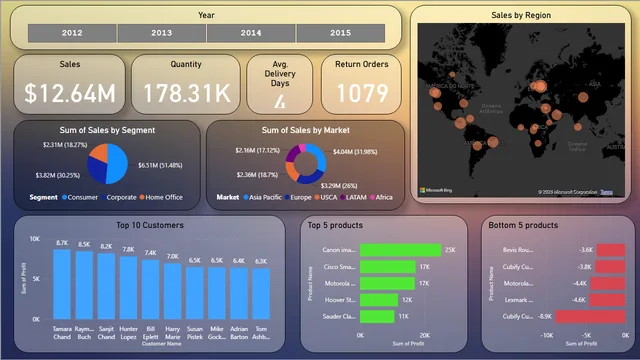Select the Raym... Buch 8.5K bar
The height and width of the screenshot is (360, 640).
click(84, 285)
